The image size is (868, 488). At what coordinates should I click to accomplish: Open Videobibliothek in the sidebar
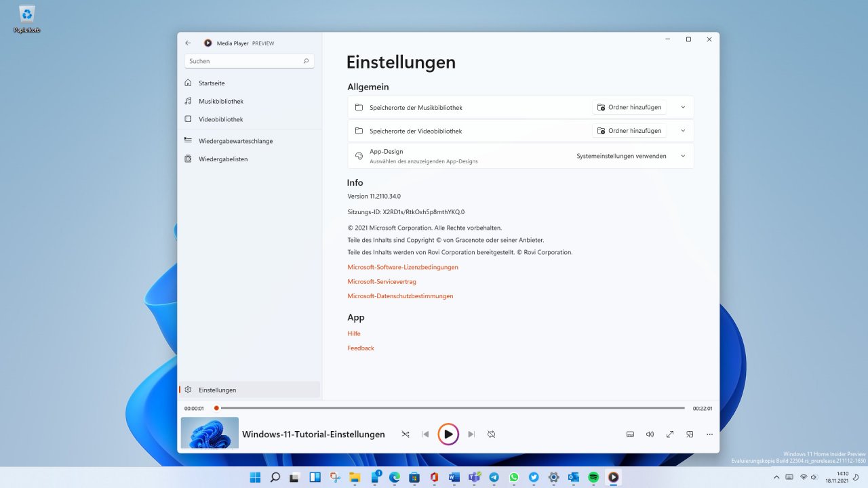pyautogui.click(x=250, y=119)
